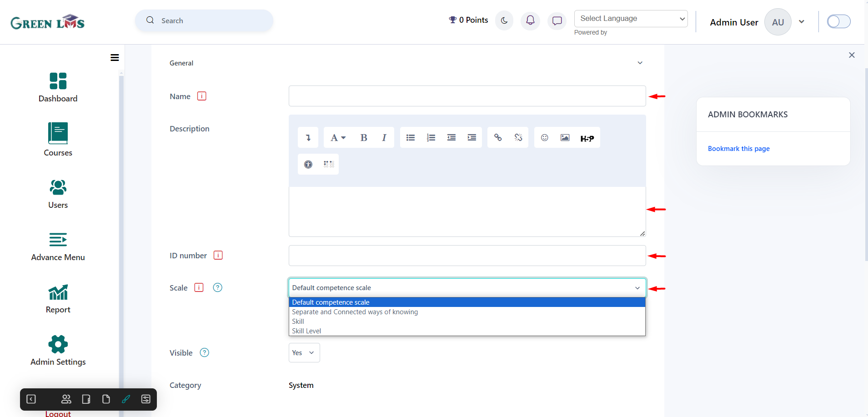Viewport: 868px width, 417px height.
Task: Open Admin Settings in sidebar
Action: [58, 351]
